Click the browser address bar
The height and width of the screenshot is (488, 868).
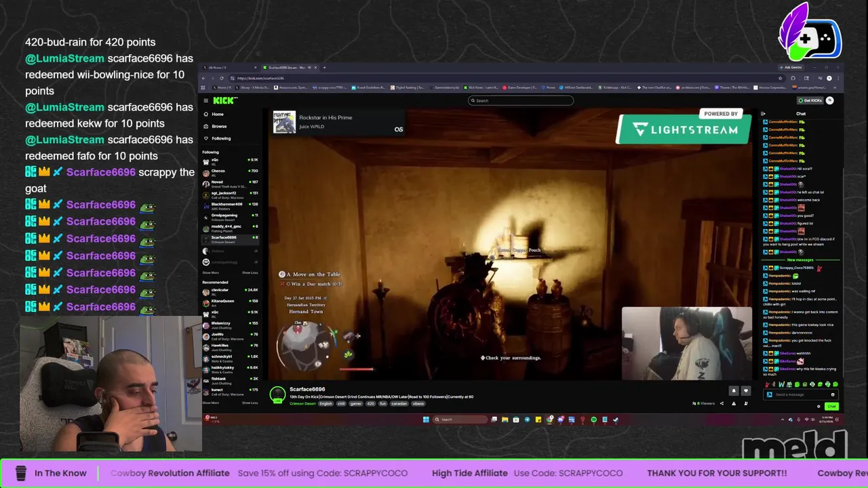coord(502,78)
